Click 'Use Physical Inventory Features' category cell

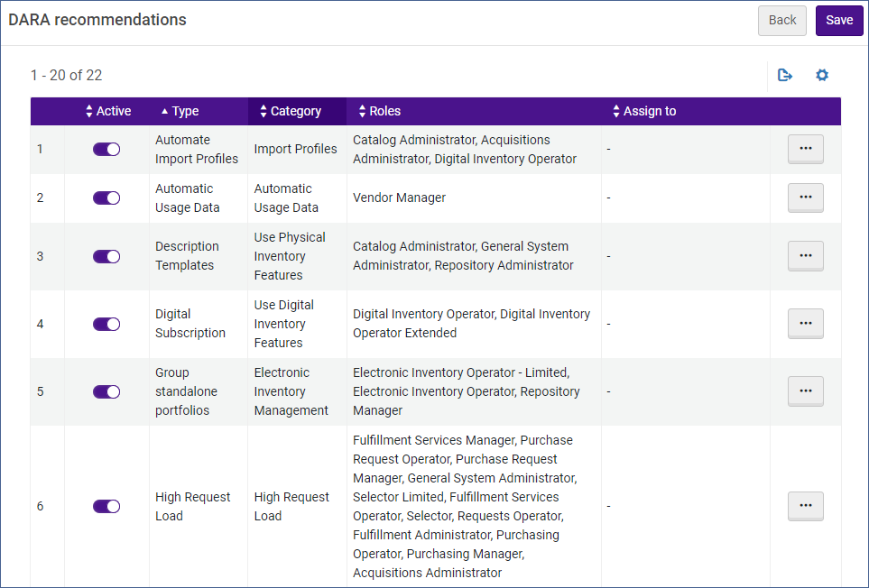point(297,256)
